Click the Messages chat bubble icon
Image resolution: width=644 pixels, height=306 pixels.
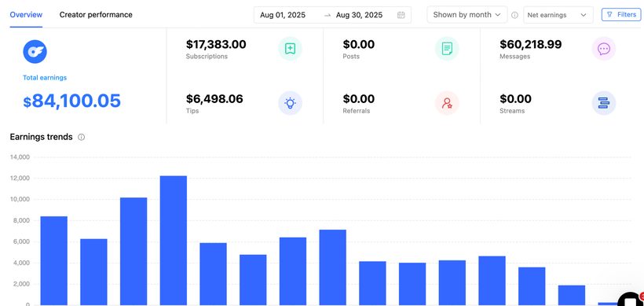(x=603, y=49)
